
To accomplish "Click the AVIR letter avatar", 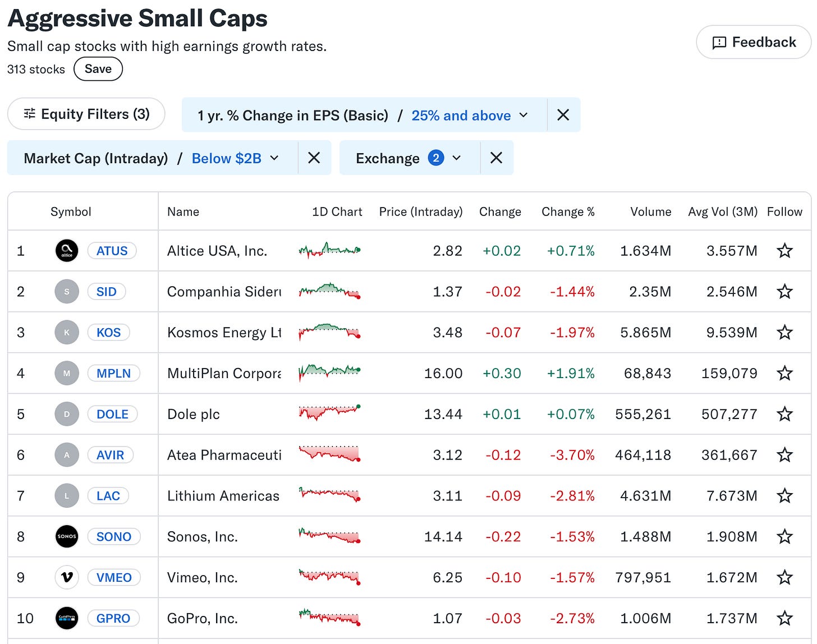I will pos(67,455).
